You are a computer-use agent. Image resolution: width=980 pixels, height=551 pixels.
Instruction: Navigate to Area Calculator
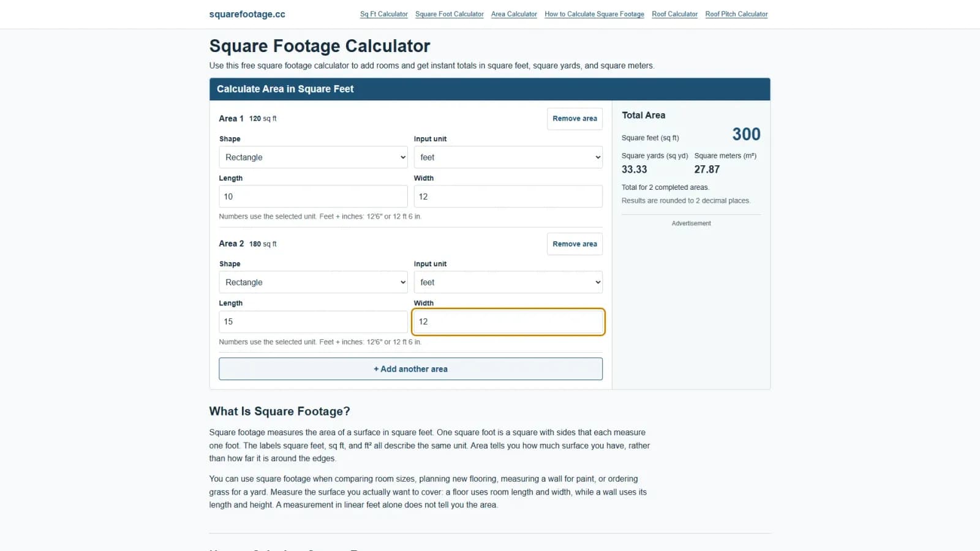(514, 14)
